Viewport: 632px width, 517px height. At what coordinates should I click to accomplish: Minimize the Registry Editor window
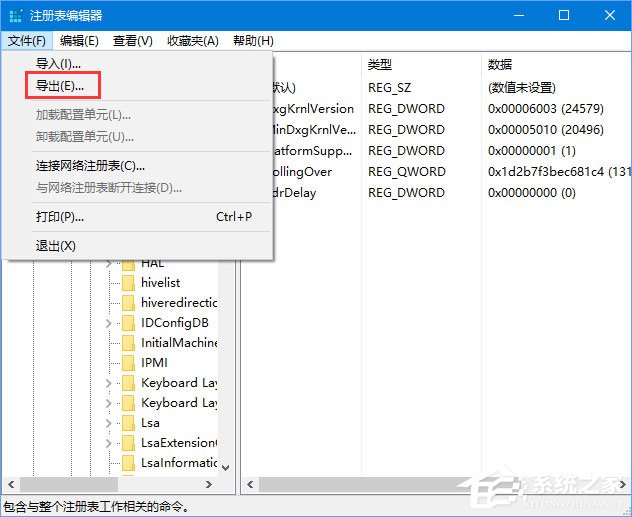(x=519, y=15)
